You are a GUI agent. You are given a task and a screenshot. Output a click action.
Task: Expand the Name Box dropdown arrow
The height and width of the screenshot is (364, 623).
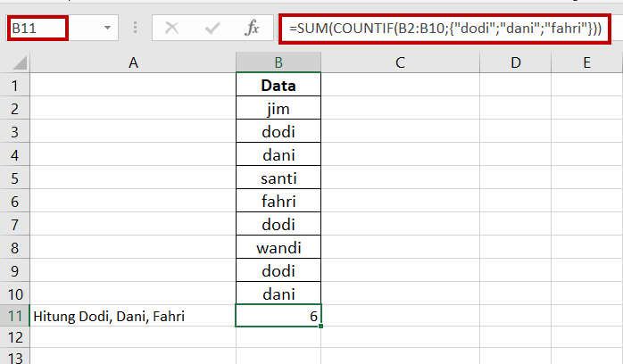click(x=108, y=28)
